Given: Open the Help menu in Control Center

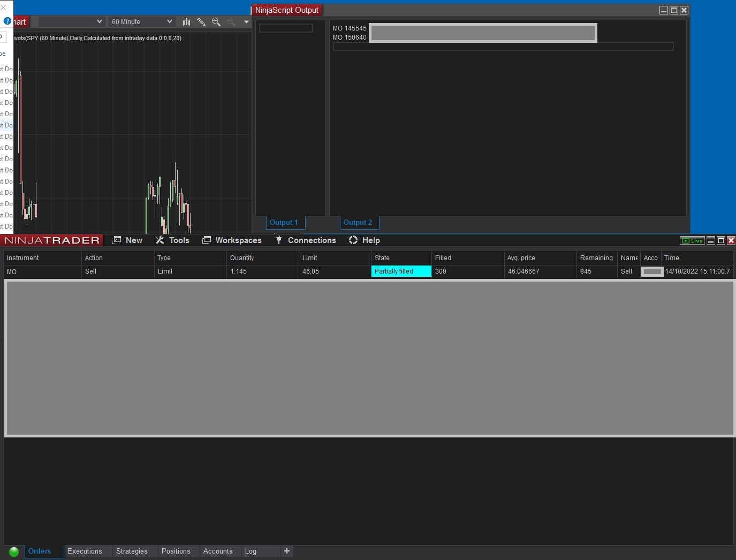Looking at the screenshot, I should coord(364,240).
